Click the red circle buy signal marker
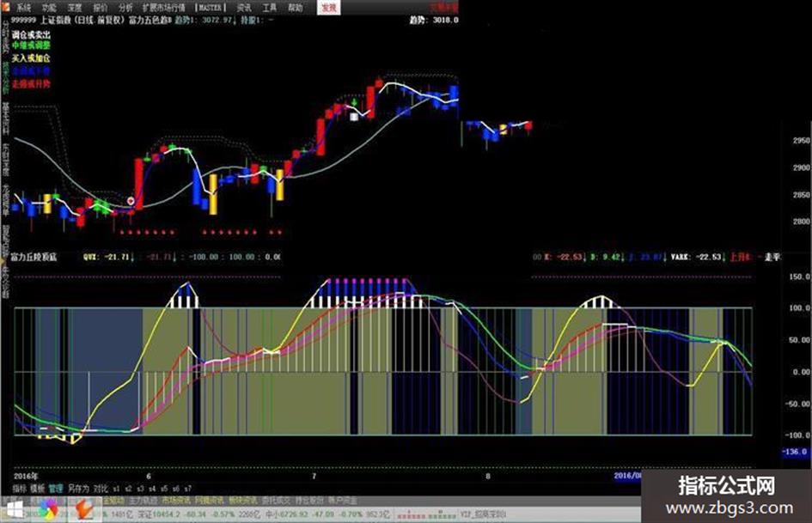 point(131,201)
